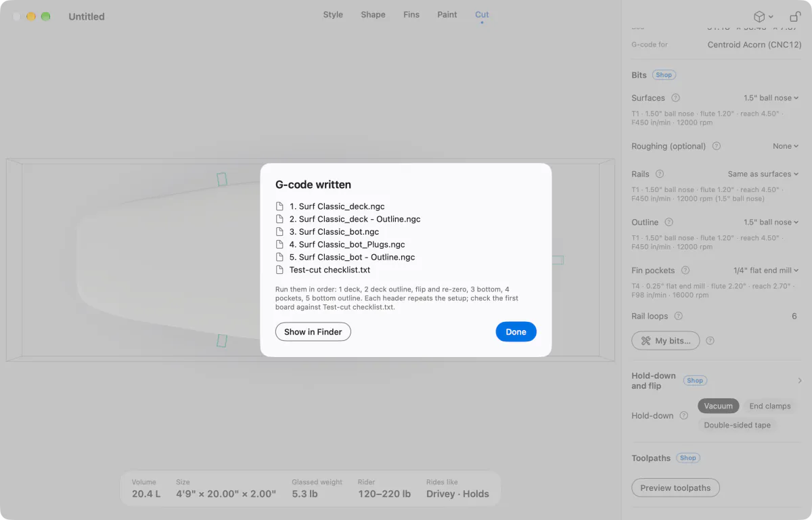The width and height of the screenshot is (812, 520).
Task: Click Done in G-code written dialog
Action: (x=516, y=332)
